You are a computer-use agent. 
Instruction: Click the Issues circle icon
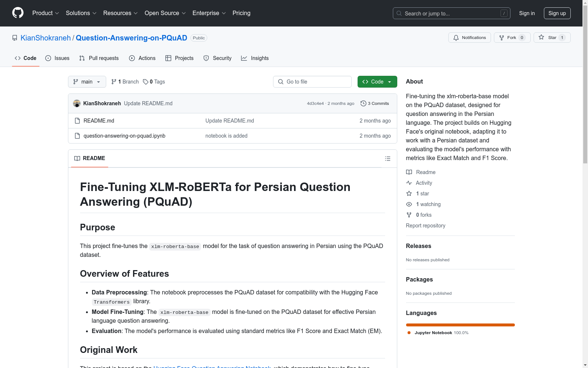[48, 58]
